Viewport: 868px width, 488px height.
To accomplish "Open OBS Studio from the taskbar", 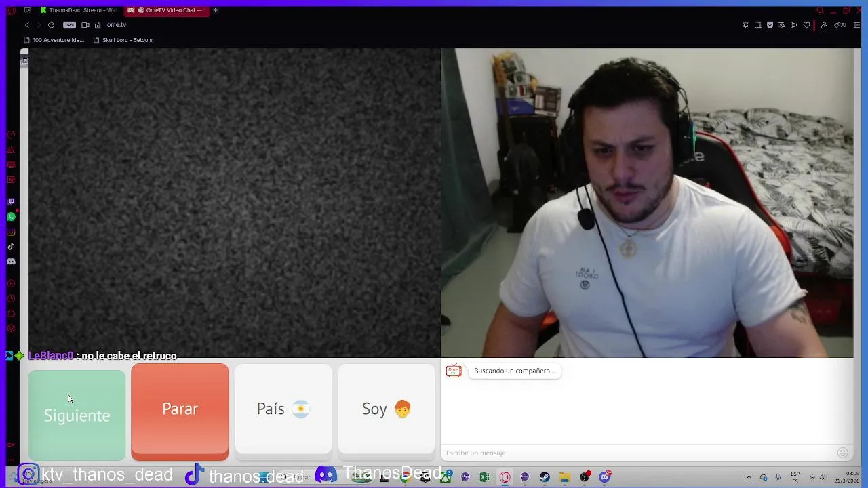I will point(584,477).
